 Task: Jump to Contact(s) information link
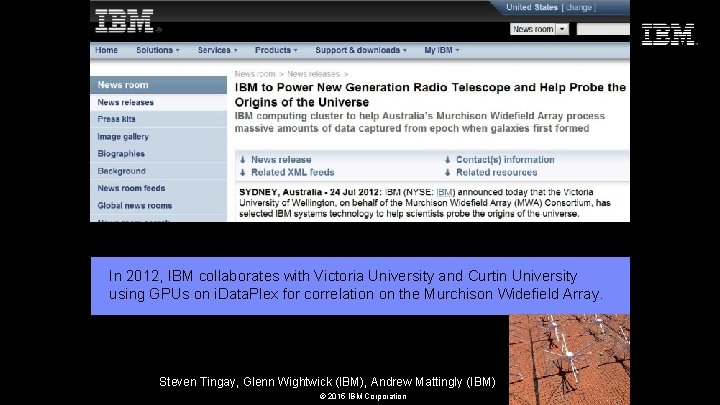[505, 160]
